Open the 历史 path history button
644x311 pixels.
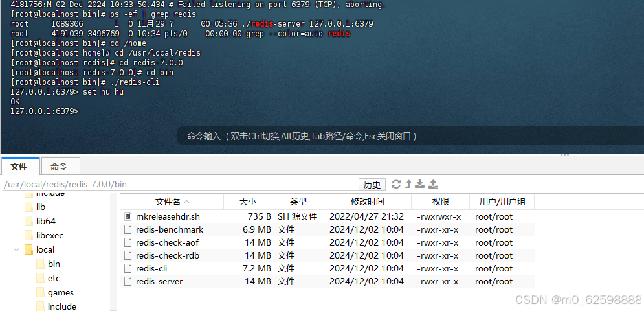[x=372, y=185]
